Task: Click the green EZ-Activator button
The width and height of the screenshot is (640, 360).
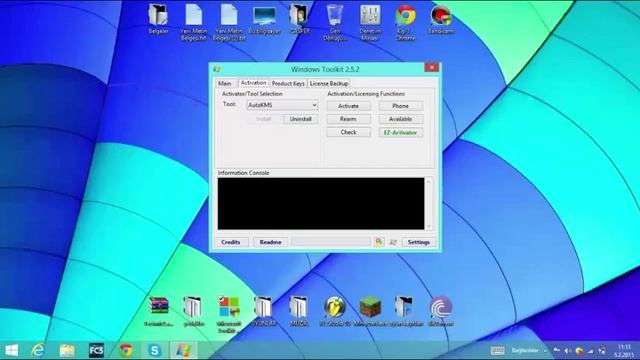Action: coord(400,132)
